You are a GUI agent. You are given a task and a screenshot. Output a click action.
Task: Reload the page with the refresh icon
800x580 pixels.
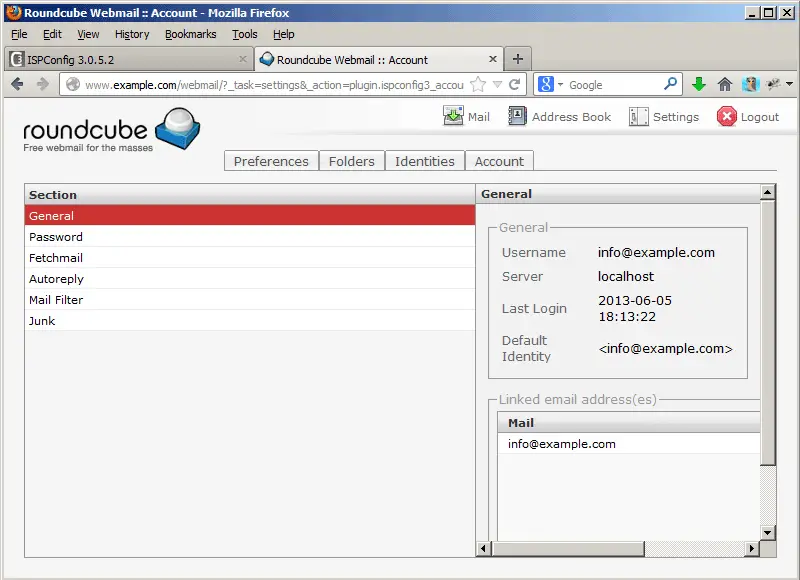515,85
